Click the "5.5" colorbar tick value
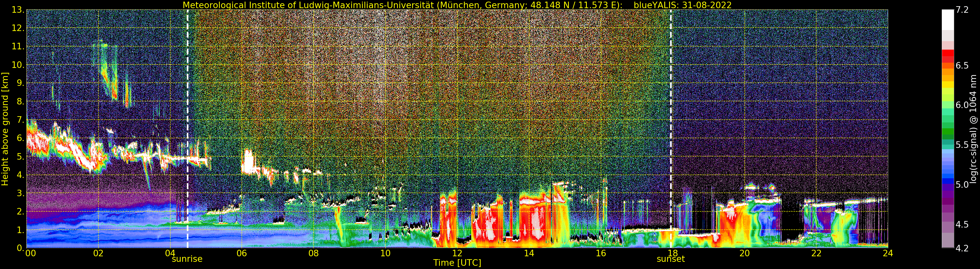This screenshot has height=269, width=980. point(962,145)
